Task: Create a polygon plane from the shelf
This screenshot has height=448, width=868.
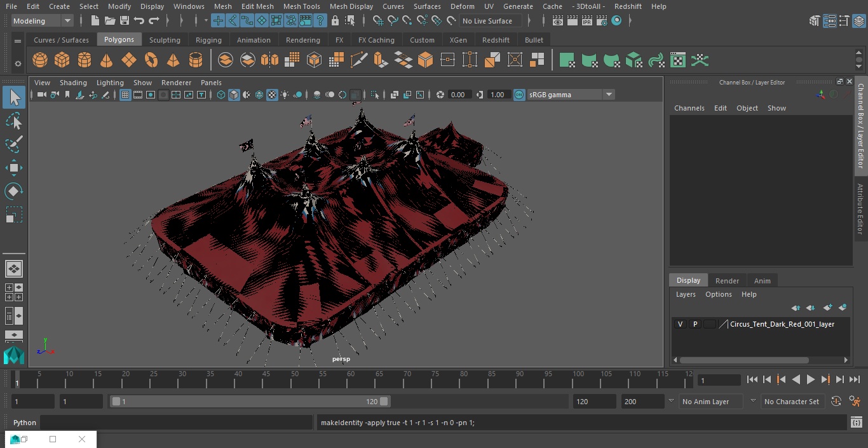Action: click(x=129, y=60)
